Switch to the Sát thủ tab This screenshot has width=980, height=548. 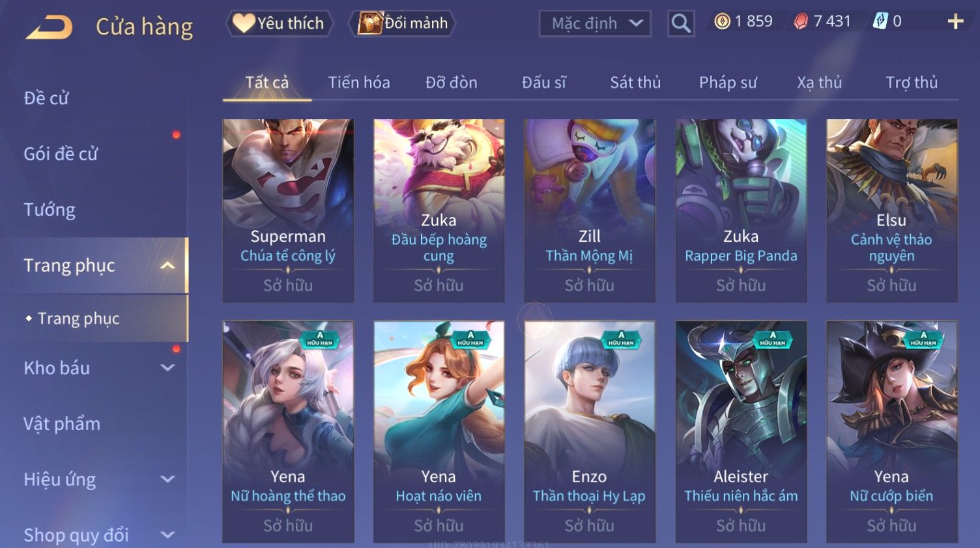pyautogui.click(x=635, y=83)
